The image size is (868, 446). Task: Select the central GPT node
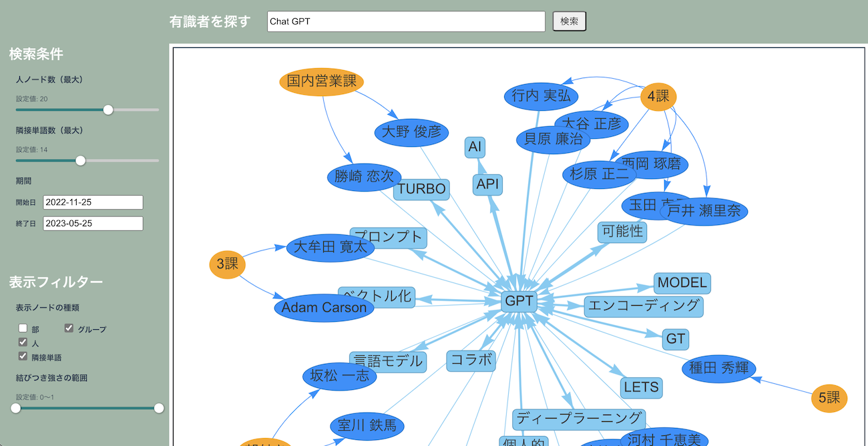tap(519, 301)
